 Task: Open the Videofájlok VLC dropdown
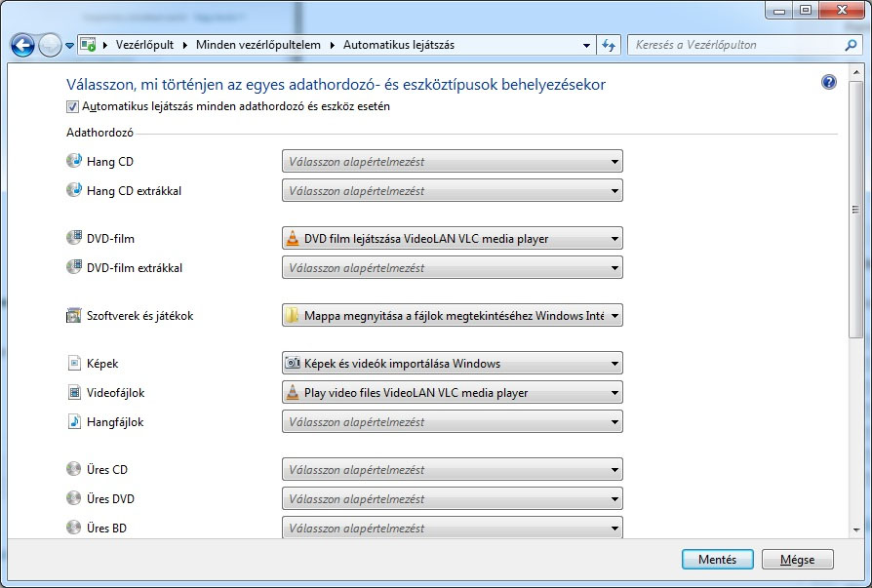point(452,393)
